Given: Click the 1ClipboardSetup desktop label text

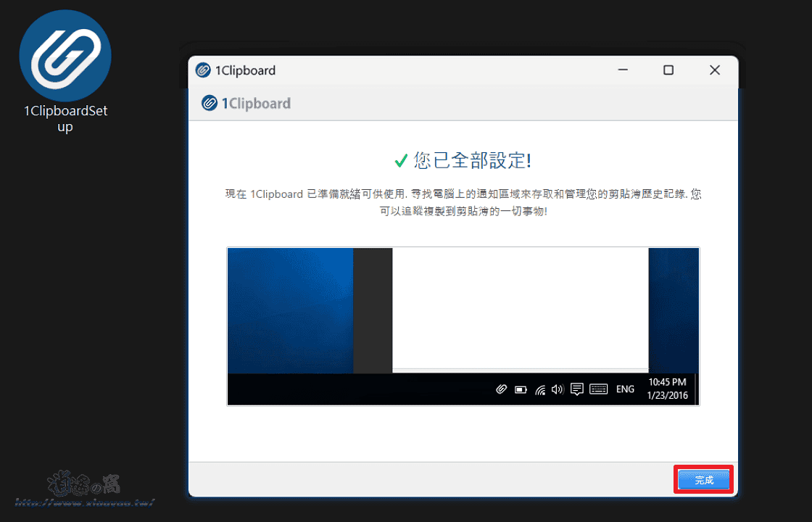Looking at the screenshot, I should pyautogui.click(x=66, y=119).
